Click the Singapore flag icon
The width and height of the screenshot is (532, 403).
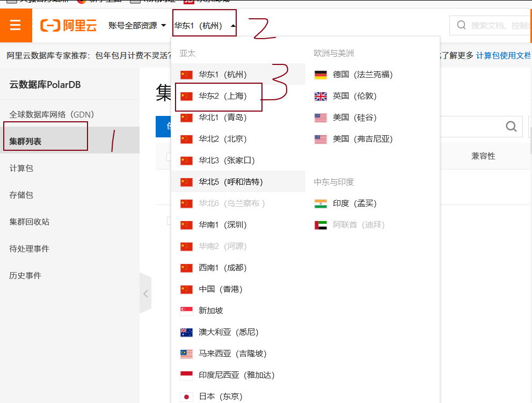(186, 311)
